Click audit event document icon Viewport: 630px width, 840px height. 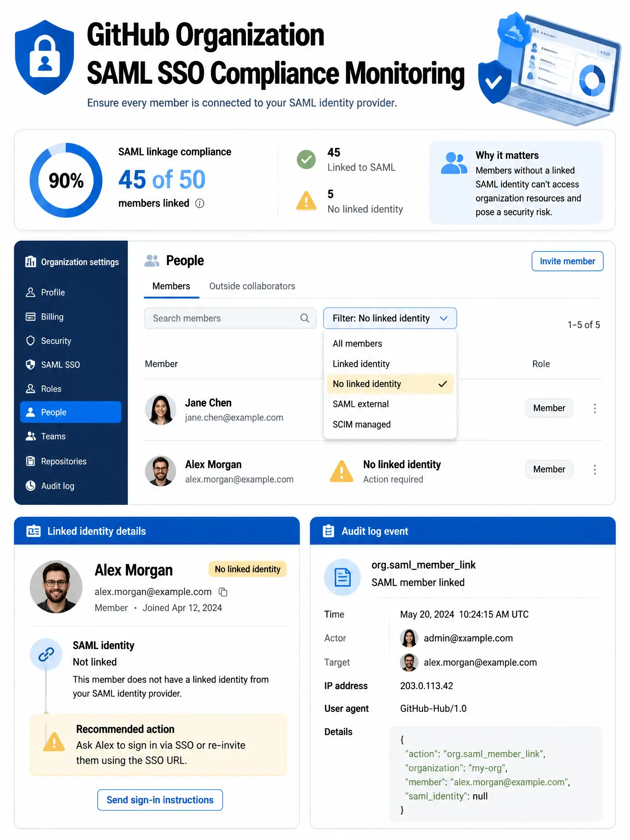(342, 577)
